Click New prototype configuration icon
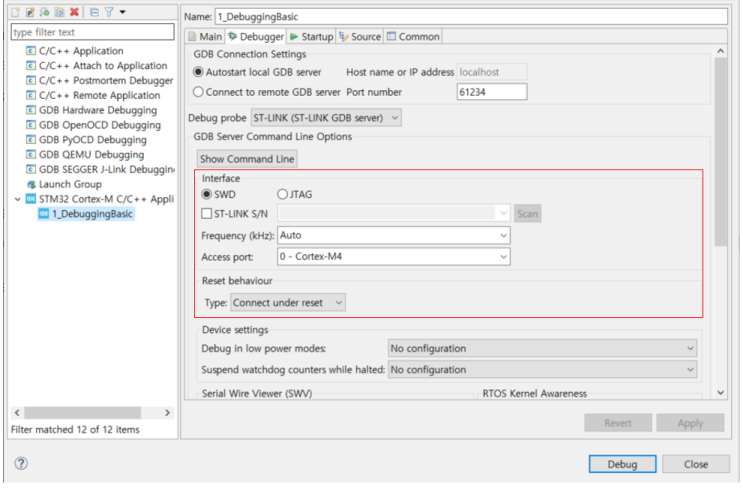The image size is (743, 488). 30,12
